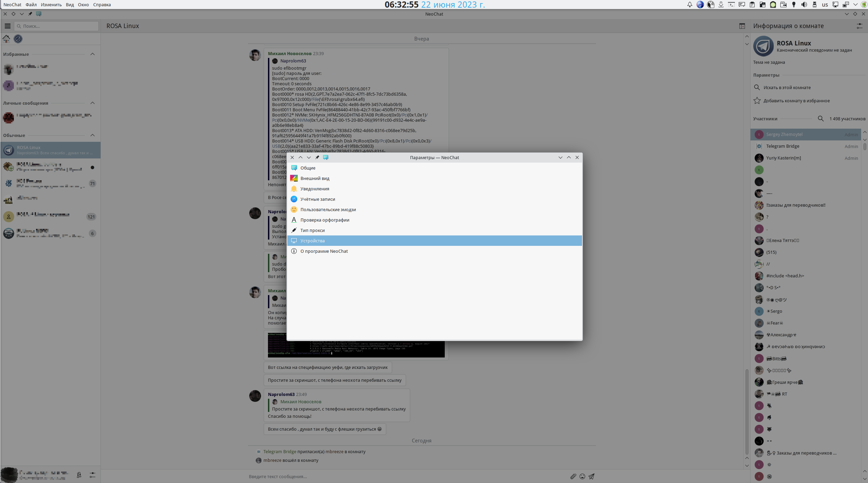The height and width of the screenshot is (483, 868).
Task: Open the Файл menu
Action: coord(31,5)
